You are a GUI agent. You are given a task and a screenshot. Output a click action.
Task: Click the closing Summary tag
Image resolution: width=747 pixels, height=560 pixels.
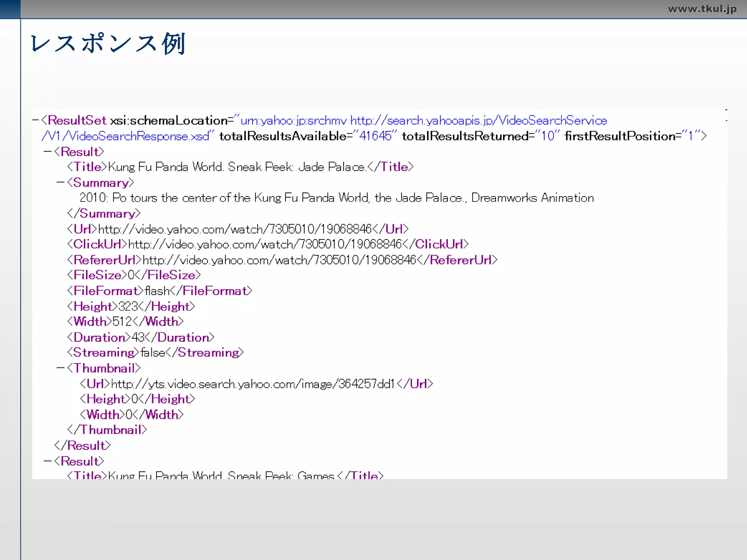(x=104, y=214)
